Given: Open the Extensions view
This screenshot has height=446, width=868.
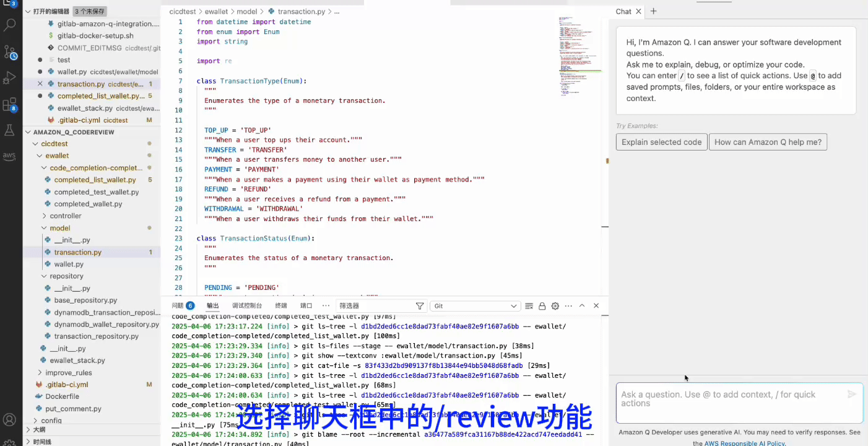Looking at the screenshot, I should (x=10, y=104).
